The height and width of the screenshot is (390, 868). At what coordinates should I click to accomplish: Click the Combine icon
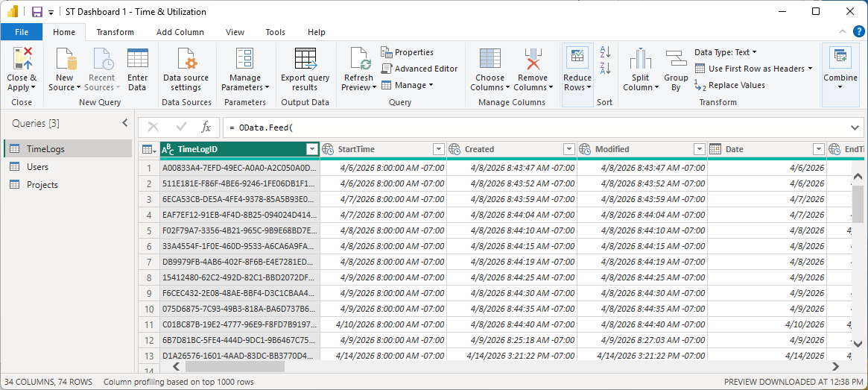point(840,57)
